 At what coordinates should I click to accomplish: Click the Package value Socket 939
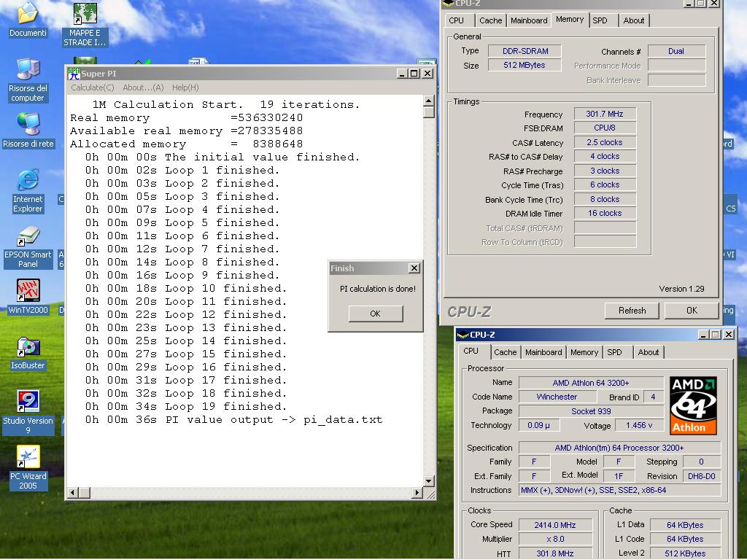point(591,411)
